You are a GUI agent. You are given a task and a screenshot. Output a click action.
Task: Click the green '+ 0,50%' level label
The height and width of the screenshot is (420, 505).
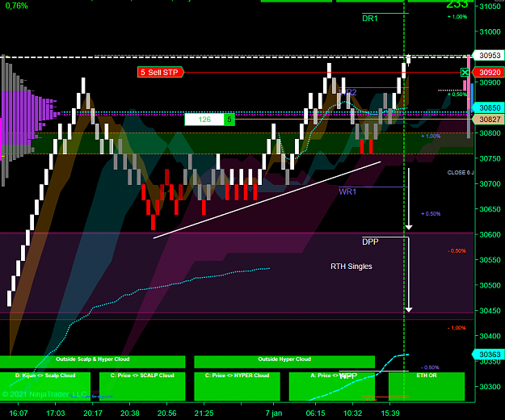click(x=457, y=94)
